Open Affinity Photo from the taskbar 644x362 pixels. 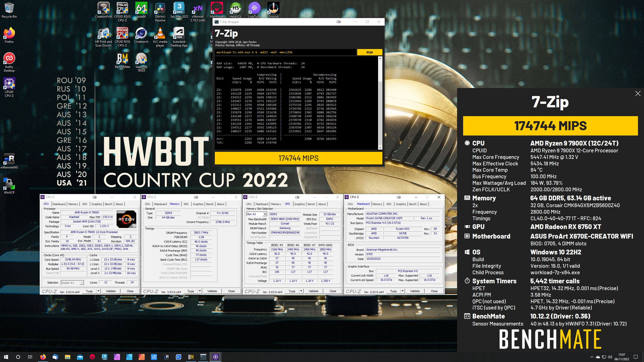point(117,357)
